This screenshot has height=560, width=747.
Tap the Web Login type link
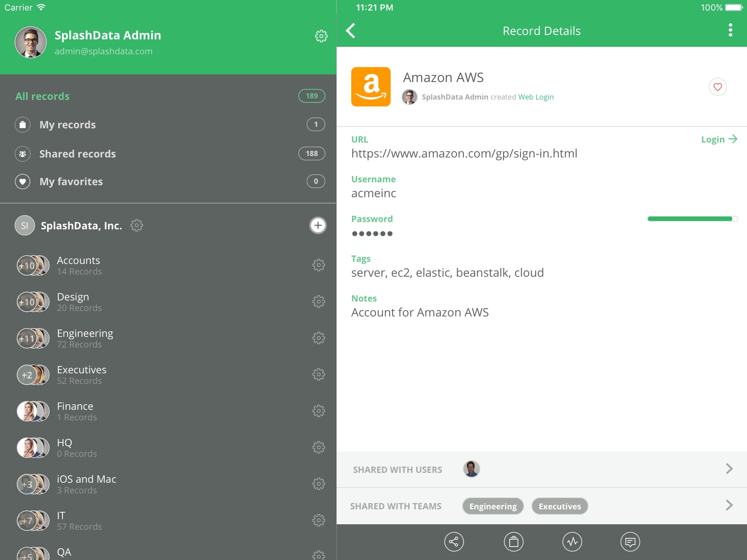[536, 97]
